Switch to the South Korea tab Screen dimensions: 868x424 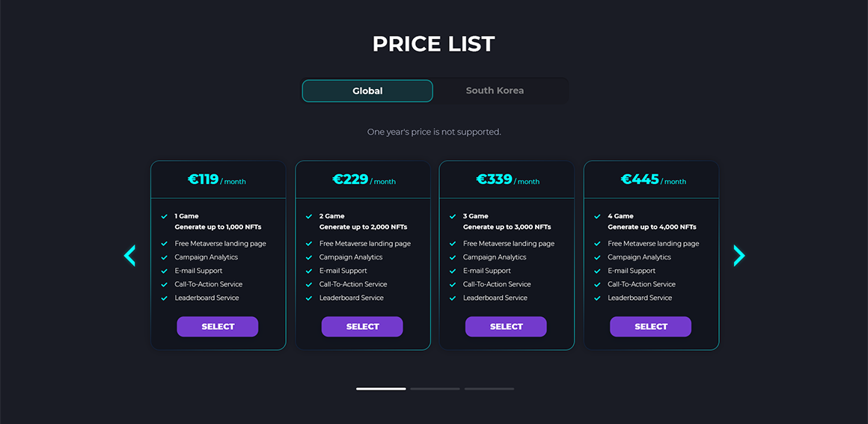[495, 91]
